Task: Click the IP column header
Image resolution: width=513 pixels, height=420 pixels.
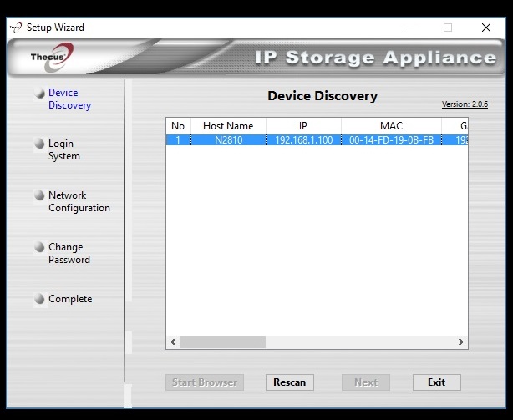Action: [x=303, y=126]
